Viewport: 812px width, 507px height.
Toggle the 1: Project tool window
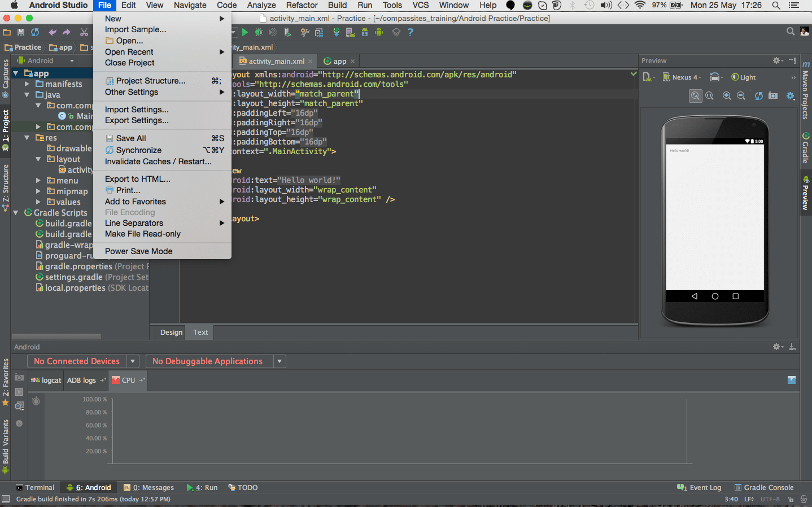pos(6,130)
